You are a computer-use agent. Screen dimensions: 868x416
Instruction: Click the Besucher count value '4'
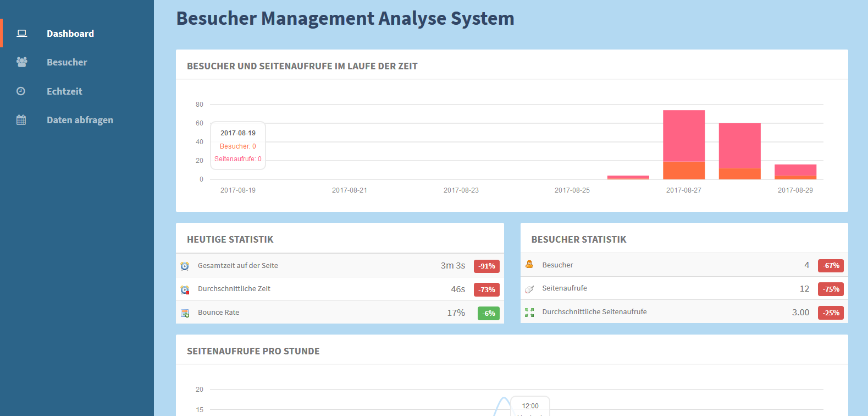tap(807, 265)
